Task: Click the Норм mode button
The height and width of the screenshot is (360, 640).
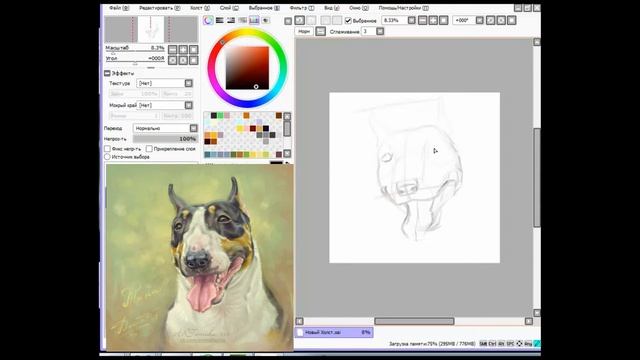Action: tap(304, 31)
